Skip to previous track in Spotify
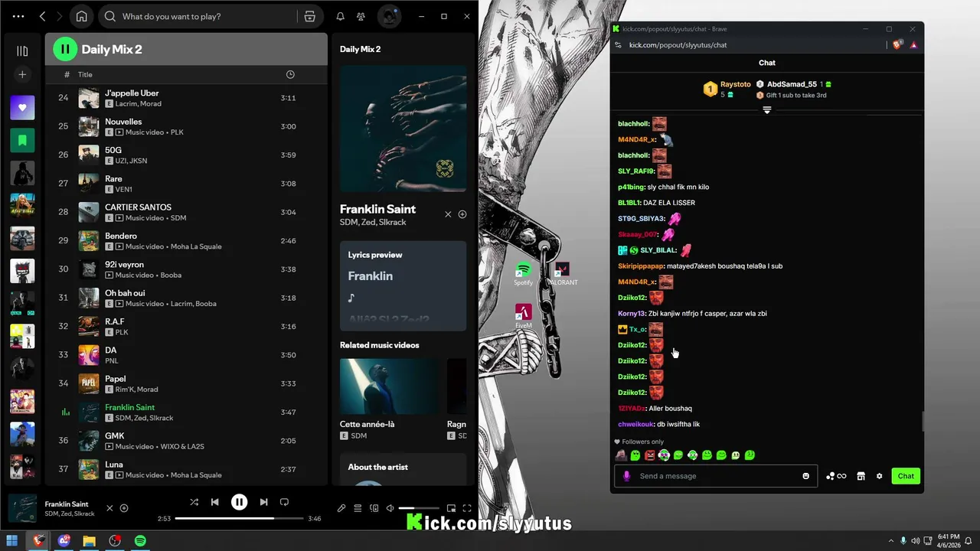The image size is (980, 551). pos(215,502)
